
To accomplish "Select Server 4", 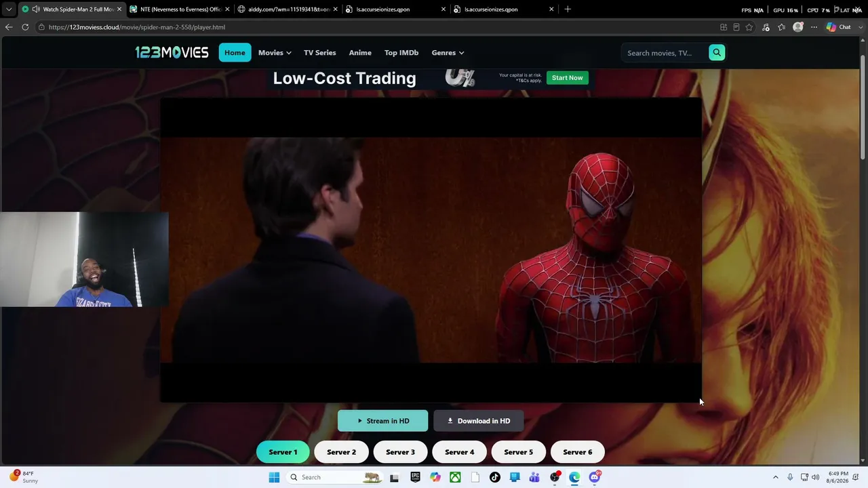I will (x=460, y=452).
